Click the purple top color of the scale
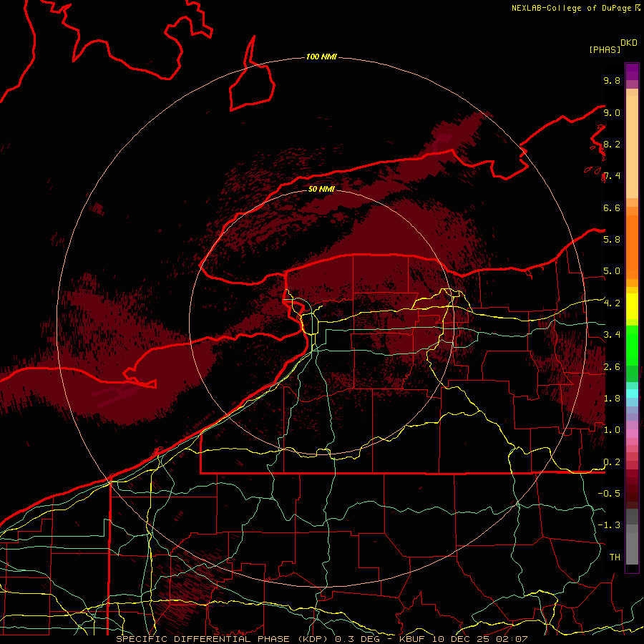This screenshot has width=644, height=644. [632, 72]
